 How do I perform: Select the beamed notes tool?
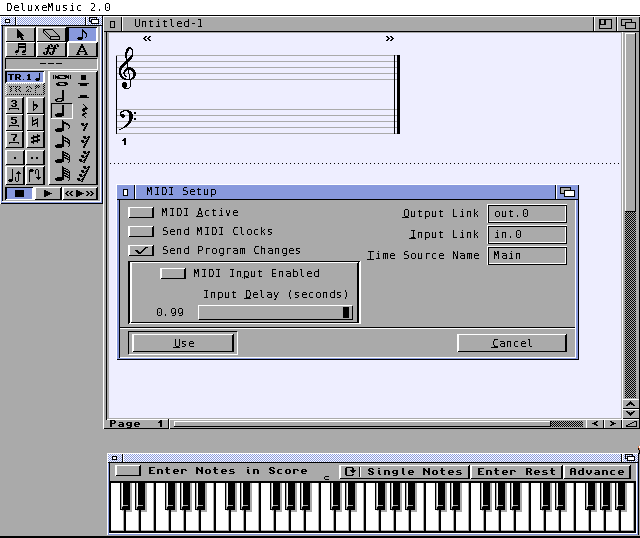click(x=20, y=50)
